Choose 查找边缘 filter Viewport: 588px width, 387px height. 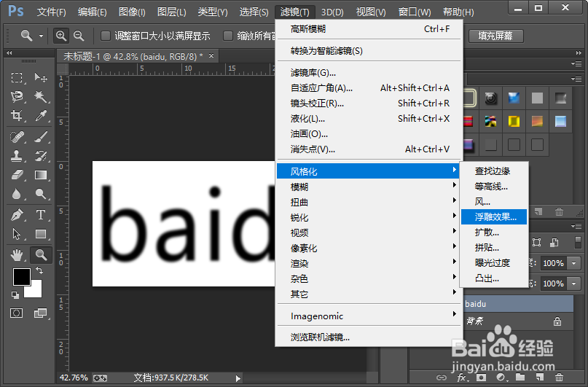[494, 171]
